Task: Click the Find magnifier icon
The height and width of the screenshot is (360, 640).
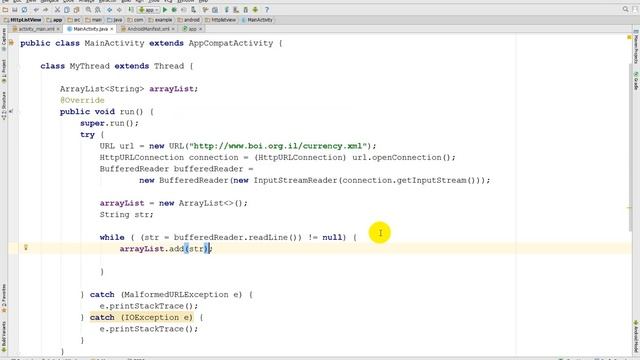Action: (88, 10)
